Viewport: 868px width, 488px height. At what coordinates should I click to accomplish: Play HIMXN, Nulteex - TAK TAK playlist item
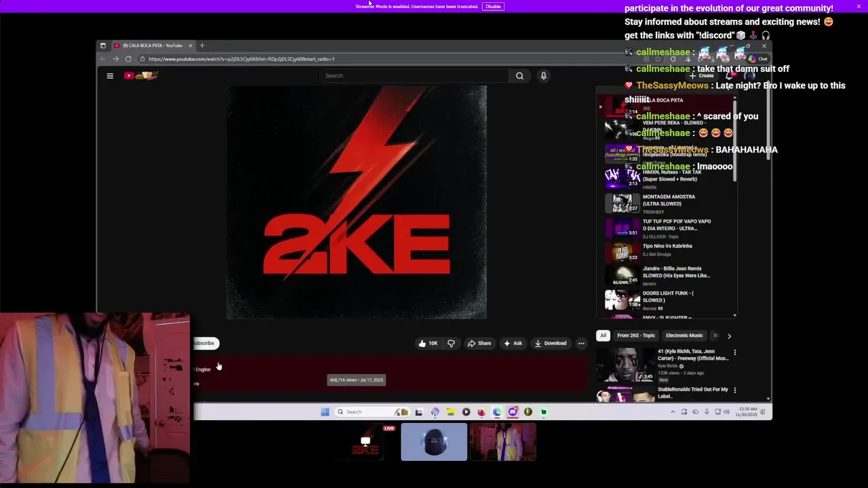click(668, 179)
